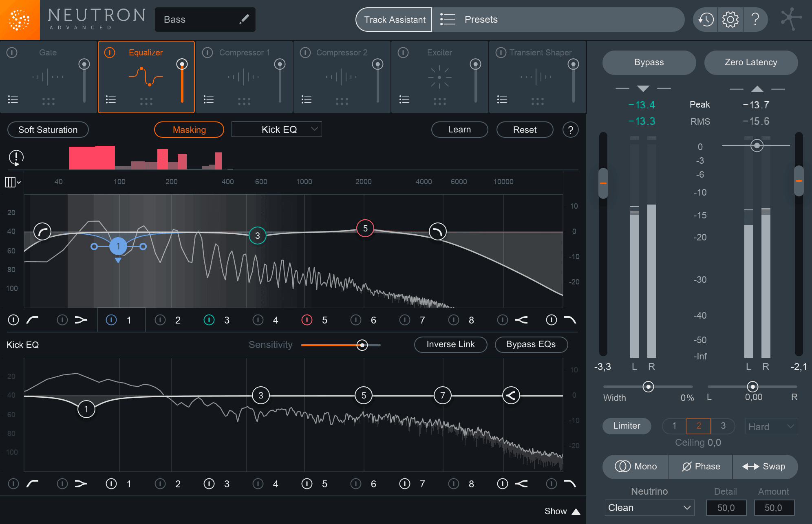The width and height of the screenshot is (812, 524).
Task: Click the orange iZotope logo
Action: coord(20,20)
